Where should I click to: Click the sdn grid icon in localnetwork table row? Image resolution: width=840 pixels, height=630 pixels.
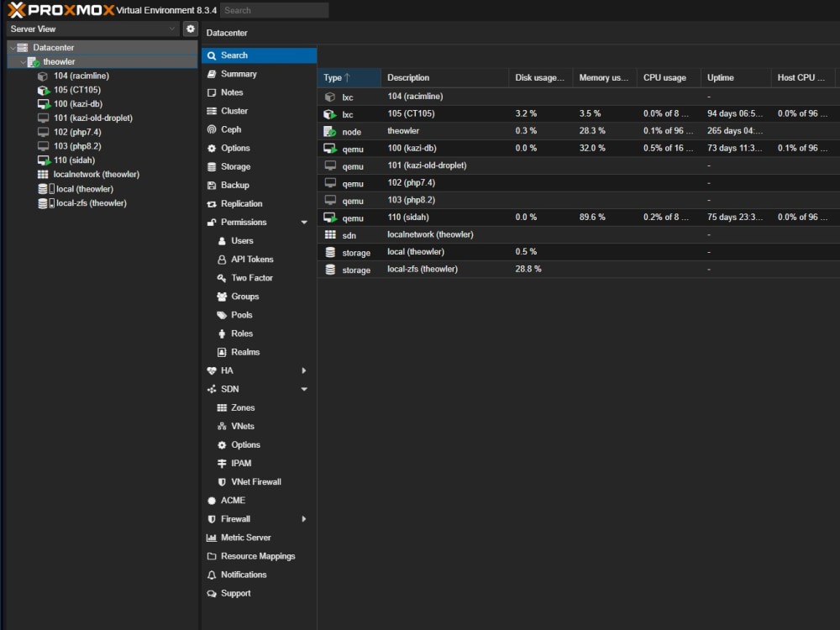[330, 234]
